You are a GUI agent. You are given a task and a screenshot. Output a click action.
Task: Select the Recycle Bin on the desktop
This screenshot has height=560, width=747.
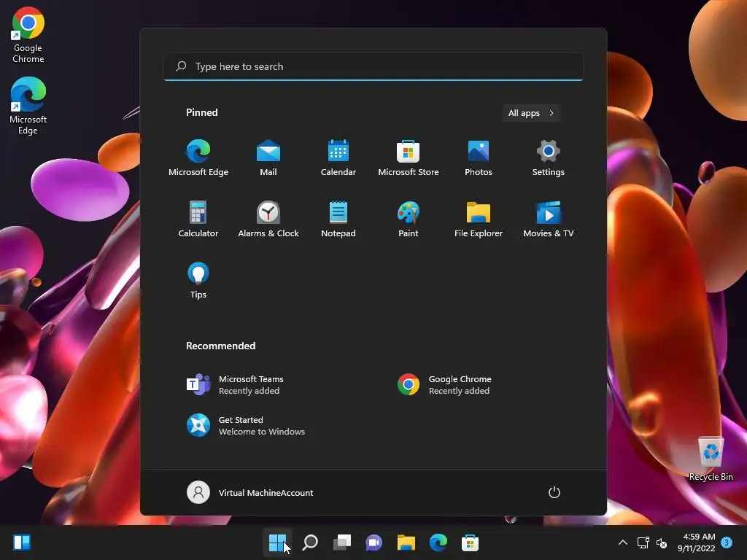coord(711,459)
